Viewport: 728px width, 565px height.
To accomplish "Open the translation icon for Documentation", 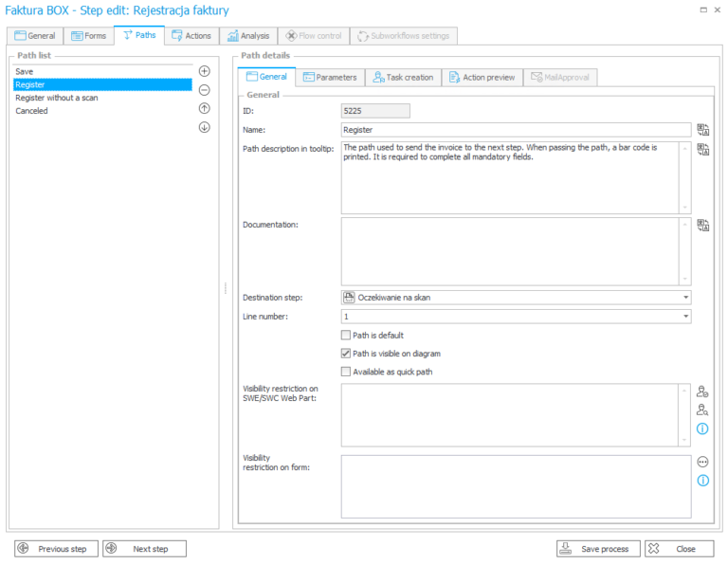I will click(703, 226).
